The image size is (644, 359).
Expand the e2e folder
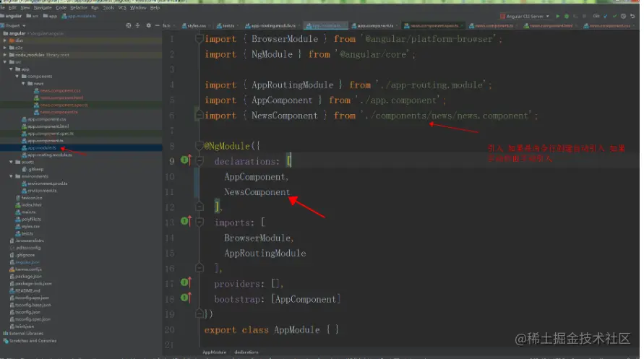coord(5,48)
